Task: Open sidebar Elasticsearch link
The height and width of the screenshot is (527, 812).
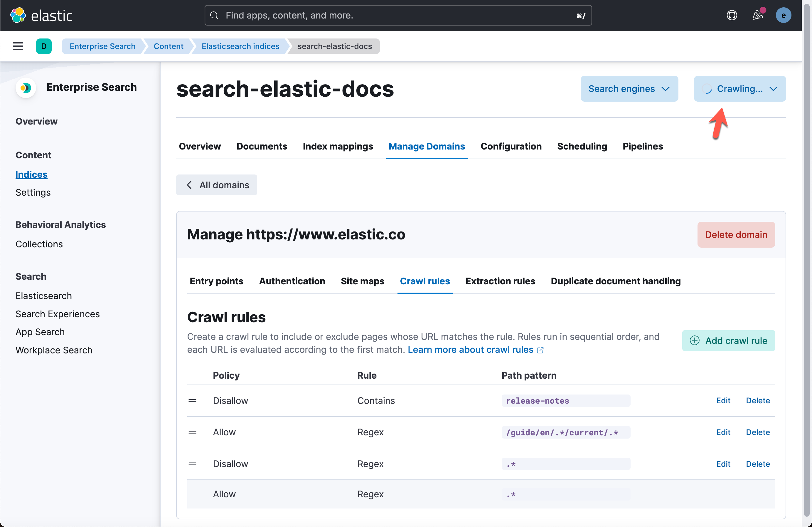Action: [x=44, y=296]
